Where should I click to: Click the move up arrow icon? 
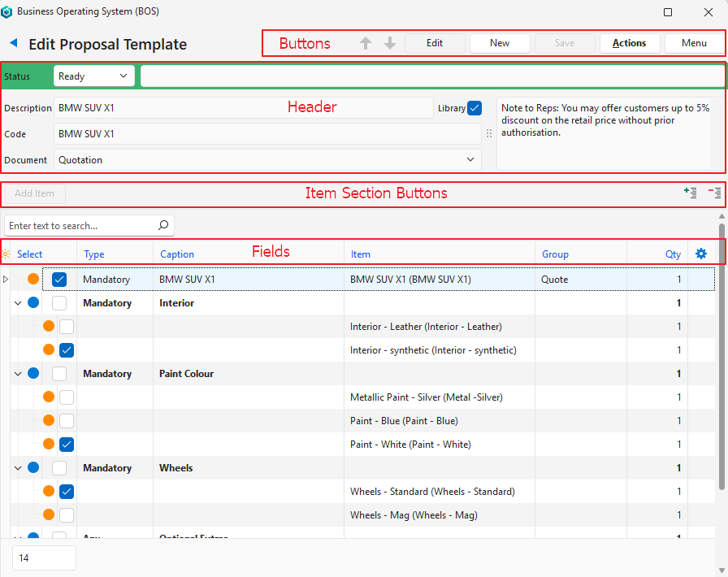pos(366,43)
